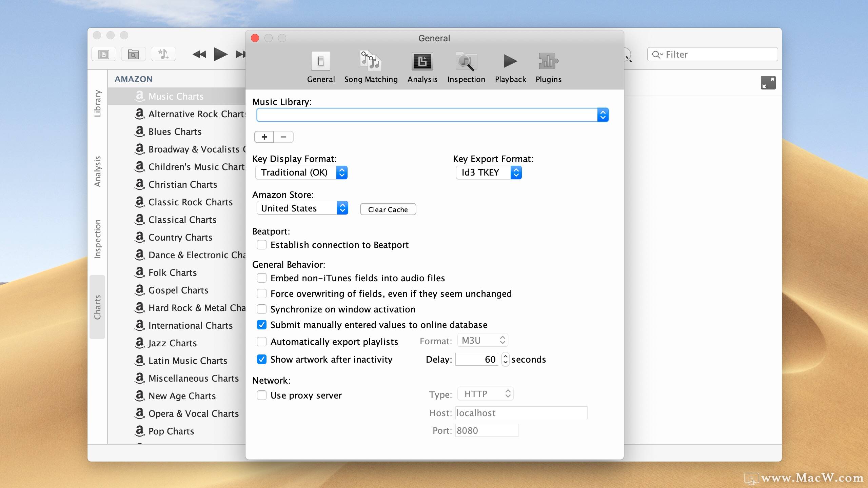Select Miscellaneous Charts entry
This screenshot has height=488, width=868.
click(x=176, y=378)
